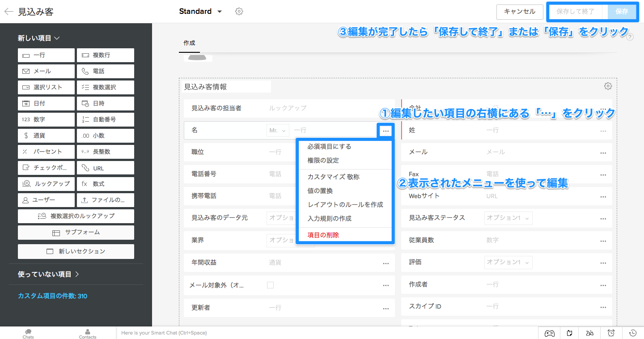Open the Chats icon in bottom bar
Screen dimensions: 644x339
coord(28,333)
